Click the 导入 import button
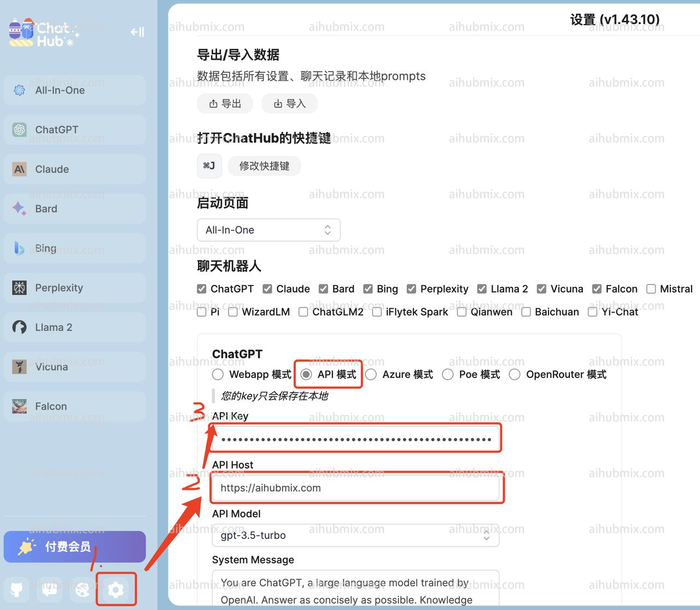 coord(289,103)
